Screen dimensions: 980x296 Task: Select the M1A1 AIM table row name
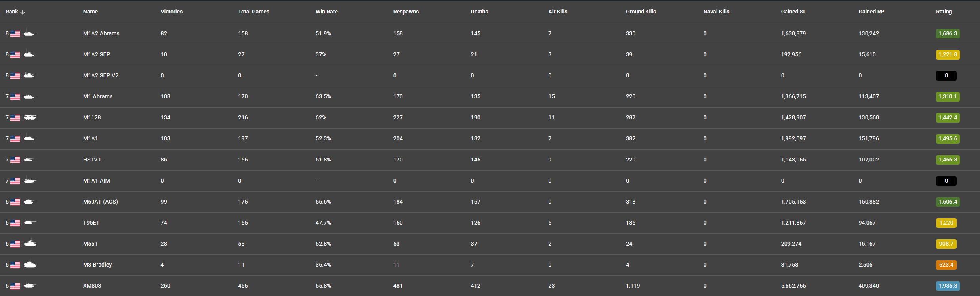coord(97,181)
